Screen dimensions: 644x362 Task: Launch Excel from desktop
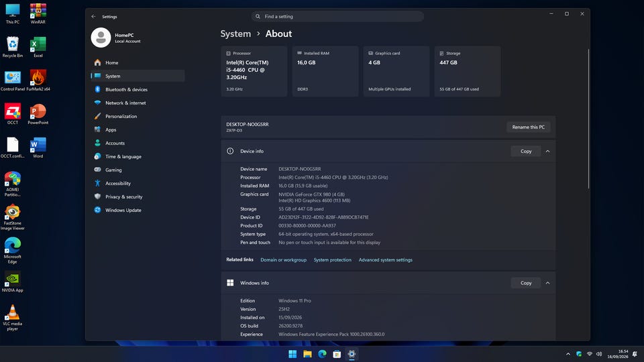pos(38,47)
